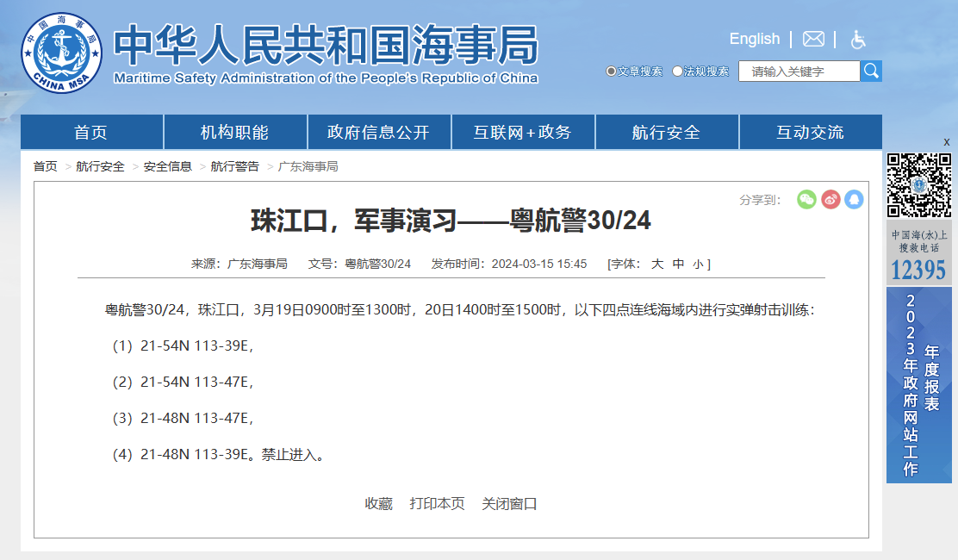
Task: Share to WeChat with green icon
Action: [806, 199]
